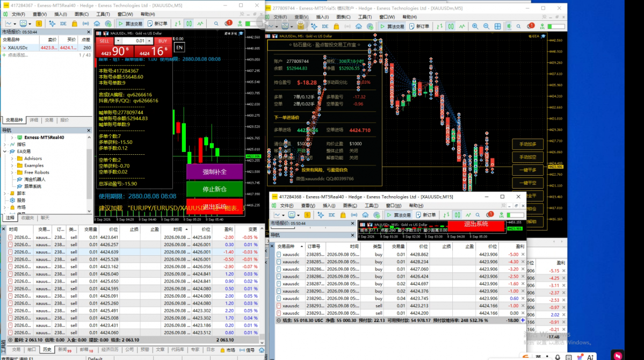Click zoom out icon in top-right window
This screenshot has height=360, width=644.
click(486, 26)
